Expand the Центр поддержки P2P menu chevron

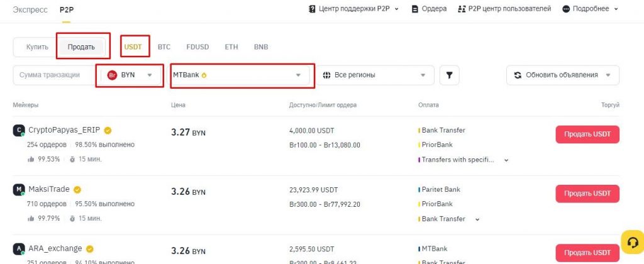(x=396, y=9)
